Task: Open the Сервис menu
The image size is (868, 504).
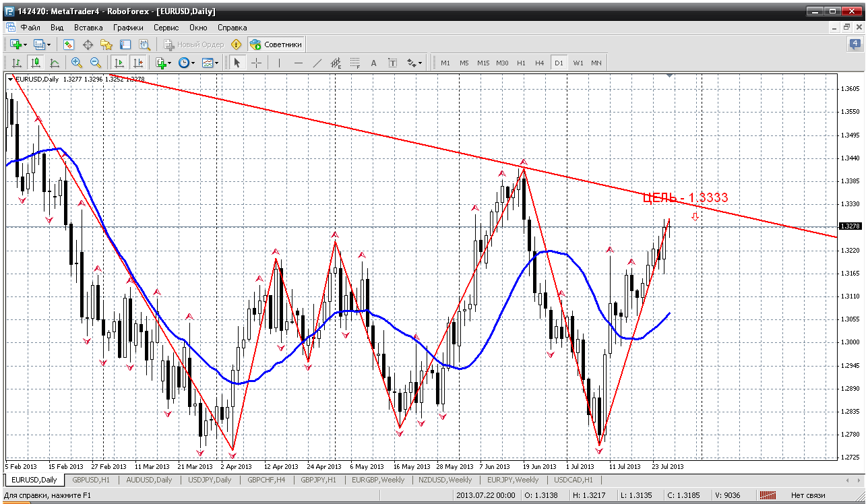Action: pos(166,28)
